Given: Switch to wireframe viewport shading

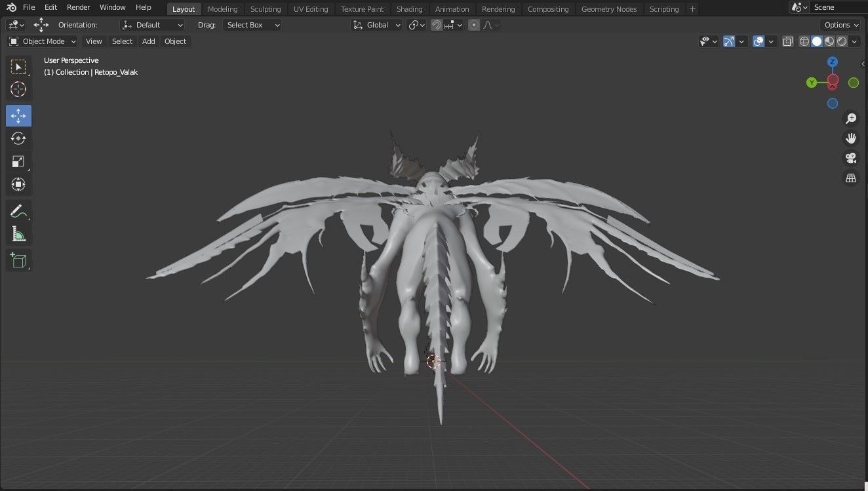Looking at the screenshot, I should point(804,41).
